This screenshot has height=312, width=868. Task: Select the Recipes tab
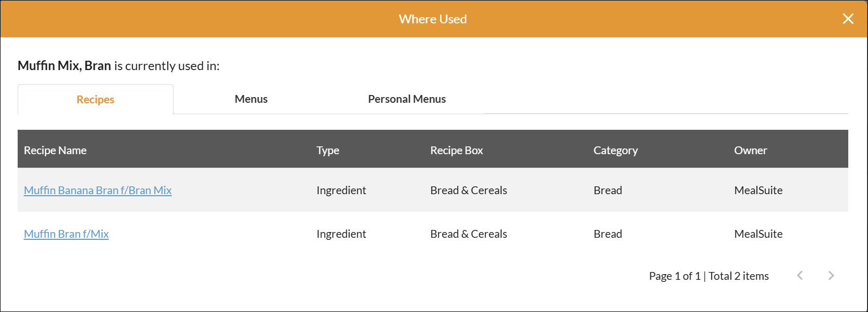[96, 100]
